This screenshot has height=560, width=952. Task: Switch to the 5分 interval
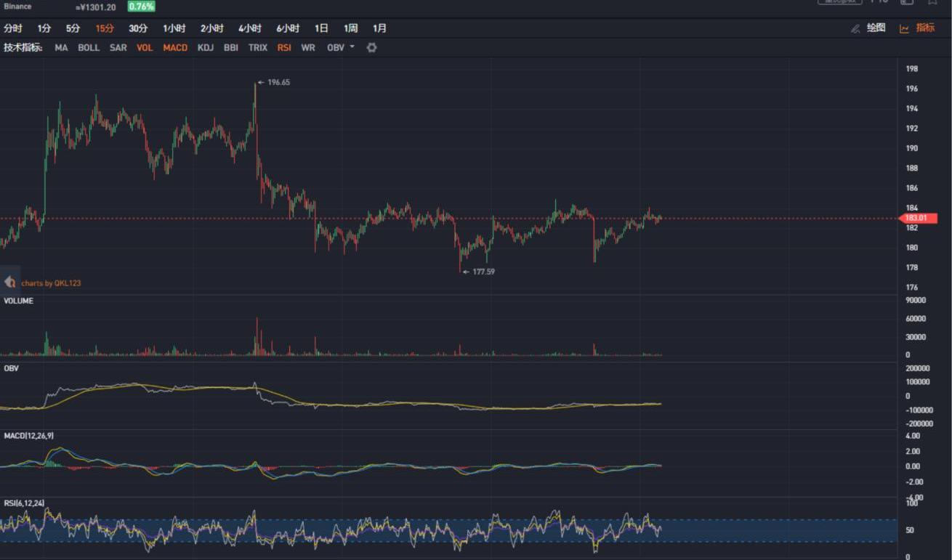(x=73, y=28)
